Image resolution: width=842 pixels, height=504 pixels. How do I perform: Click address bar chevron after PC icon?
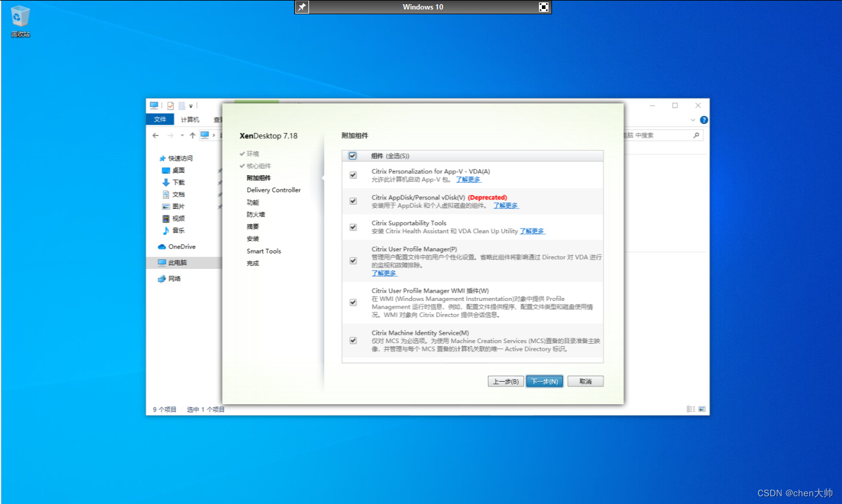pyautogui.click(x=214, y=135)
